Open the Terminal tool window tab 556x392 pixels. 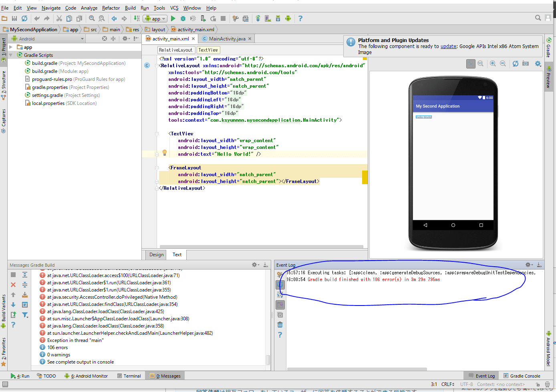coord(129,376)
